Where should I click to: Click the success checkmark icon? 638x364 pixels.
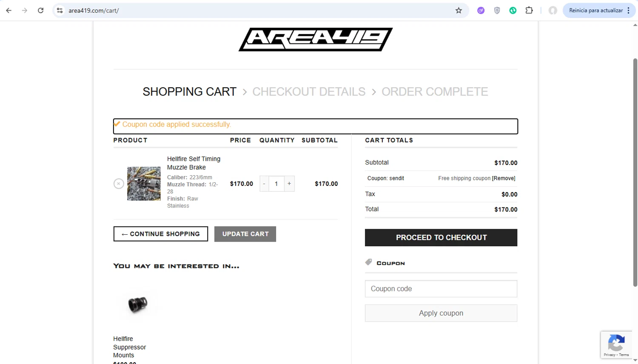point(117,124)
